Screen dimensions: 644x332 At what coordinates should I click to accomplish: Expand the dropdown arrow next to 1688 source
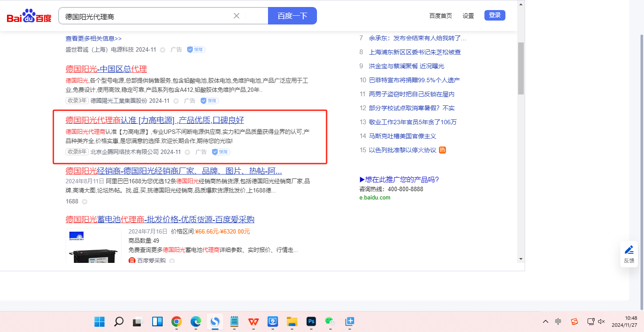point(84,202)
